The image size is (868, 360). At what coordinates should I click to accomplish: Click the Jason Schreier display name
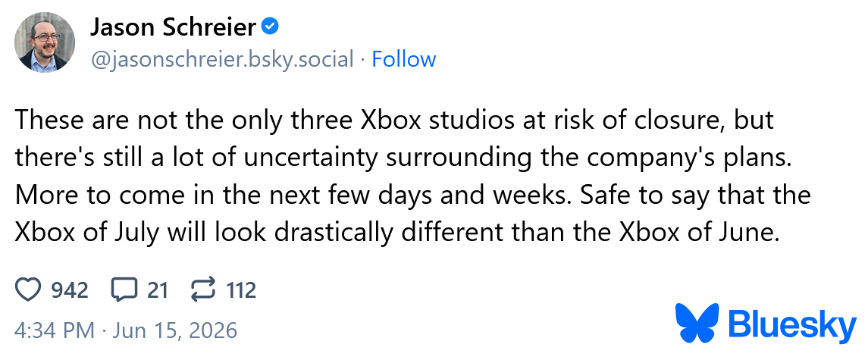tap(173, 27)
